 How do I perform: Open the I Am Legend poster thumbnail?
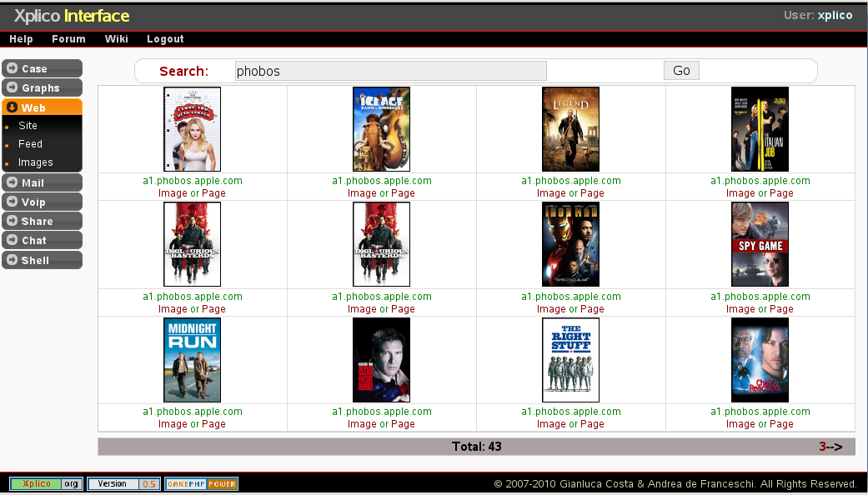(x=570, y=129)
